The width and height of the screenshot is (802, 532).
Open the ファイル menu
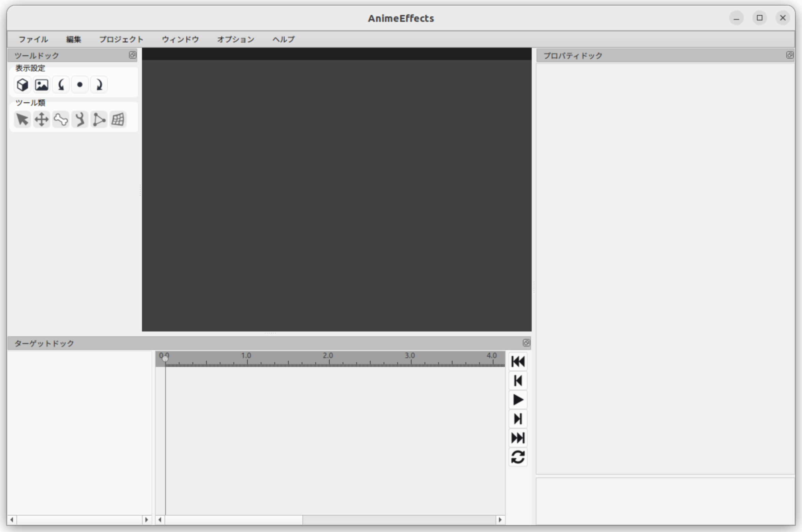pyautogui.click(x=33, y=39)
